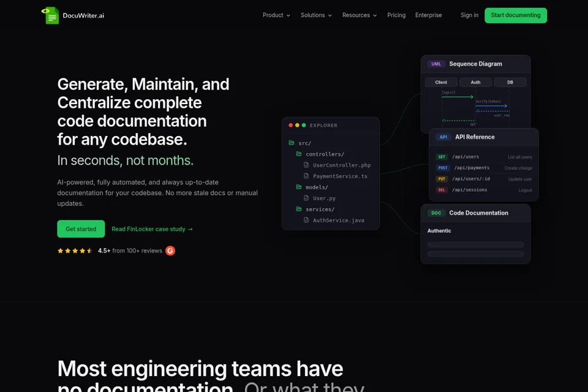Select PaymentService.ts in the explorer
The image size is (588, 392).
(x=340, y=176)
